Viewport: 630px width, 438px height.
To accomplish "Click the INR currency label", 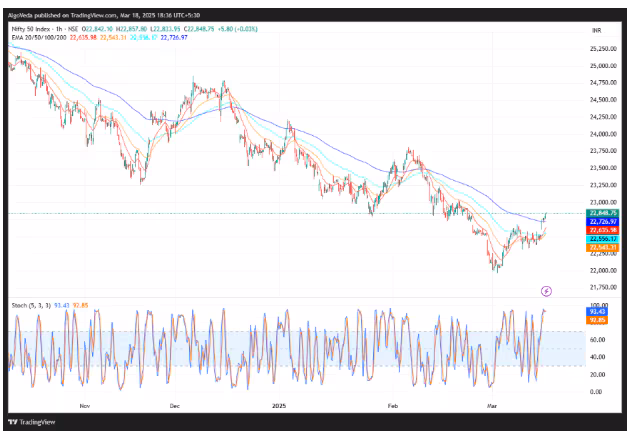I will tap(597, 32).
